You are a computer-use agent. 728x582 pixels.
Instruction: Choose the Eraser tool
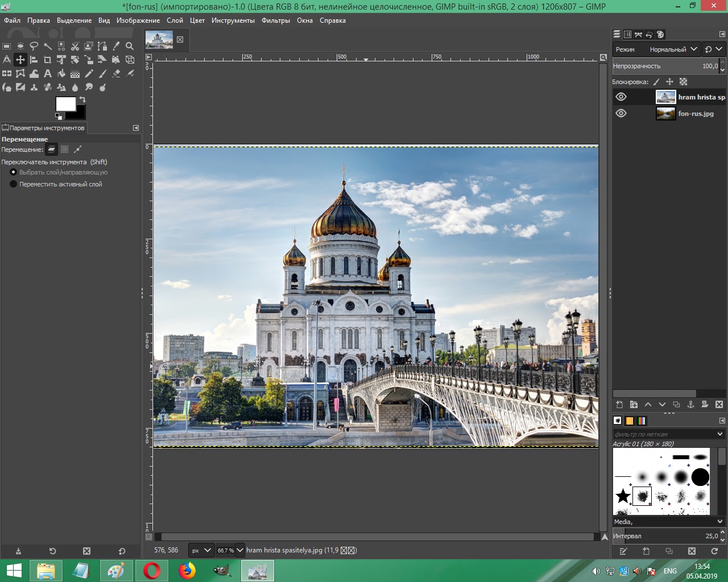116,73
